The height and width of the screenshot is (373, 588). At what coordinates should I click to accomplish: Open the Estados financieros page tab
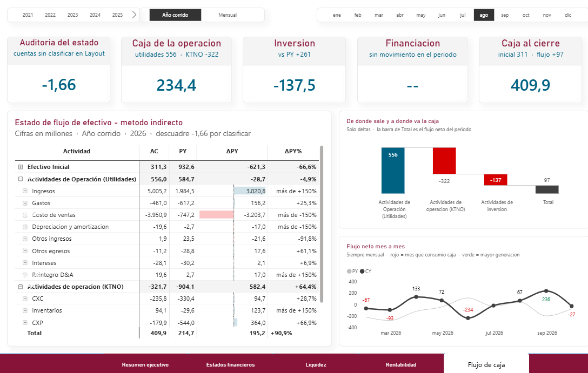[x=230, y=365]
